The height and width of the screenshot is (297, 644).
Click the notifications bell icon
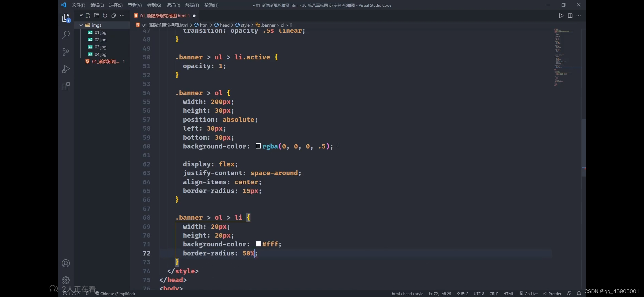[x=579, y=293]
